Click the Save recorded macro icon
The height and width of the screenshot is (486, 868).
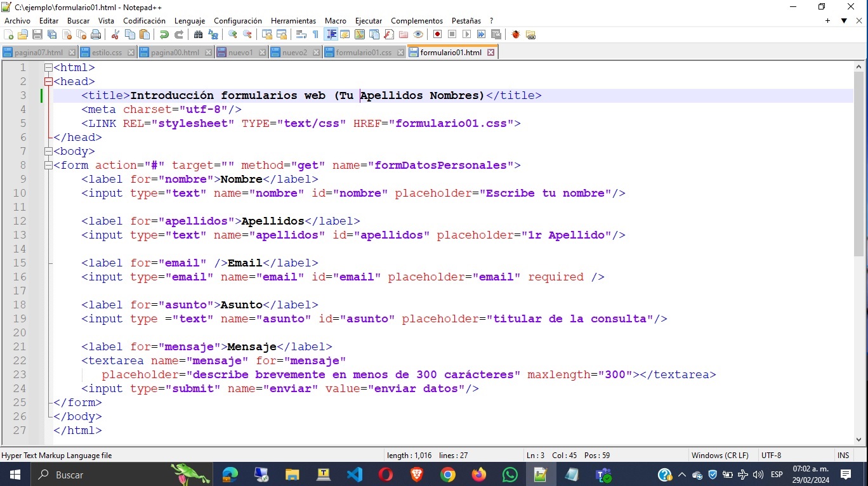coord(496,34)
